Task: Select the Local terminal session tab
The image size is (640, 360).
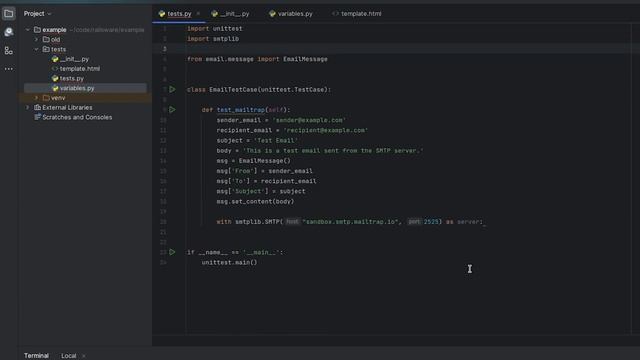Action: pyautogui.click(x=69, y=356)
